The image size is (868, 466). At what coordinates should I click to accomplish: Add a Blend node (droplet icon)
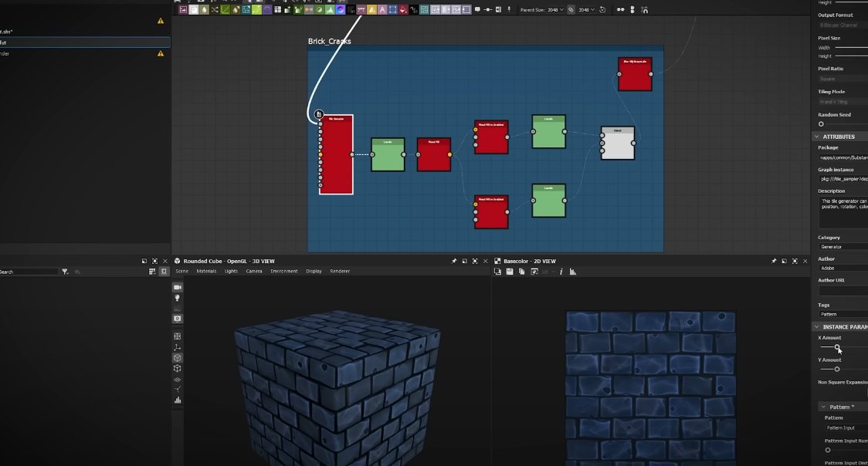205,9
